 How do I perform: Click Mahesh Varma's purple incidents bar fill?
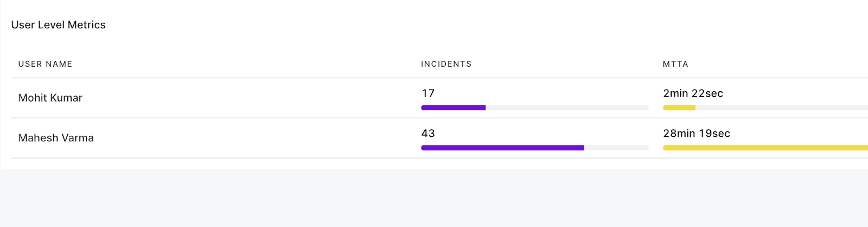[x=502, y=148]
